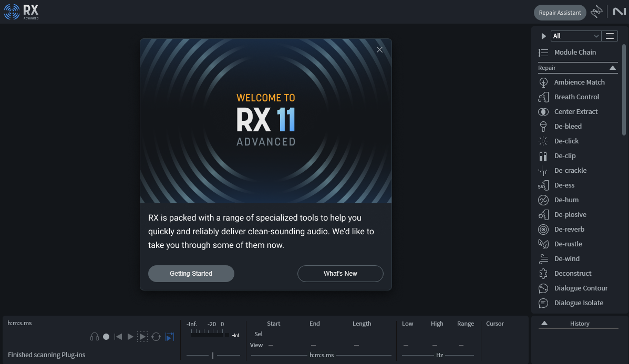Click the headphones monitor icon
The image size is (629, 364).
95,337
